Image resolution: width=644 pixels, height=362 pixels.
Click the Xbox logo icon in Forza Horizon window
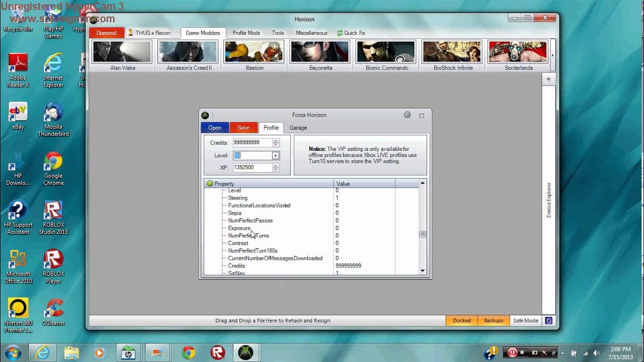coord(205,115)
